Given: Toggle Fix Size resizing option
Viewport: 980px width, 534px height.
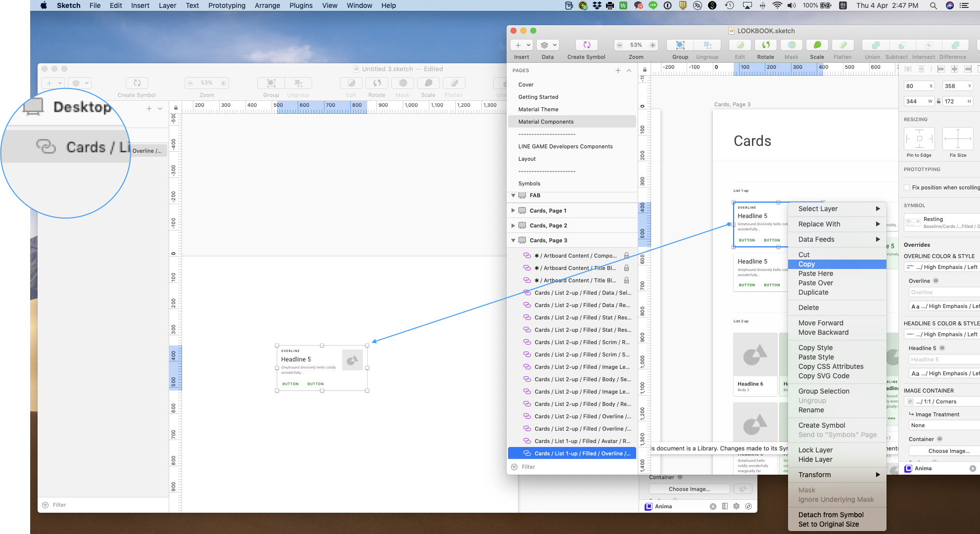Looking at the screenshot, I should [959, 138].
